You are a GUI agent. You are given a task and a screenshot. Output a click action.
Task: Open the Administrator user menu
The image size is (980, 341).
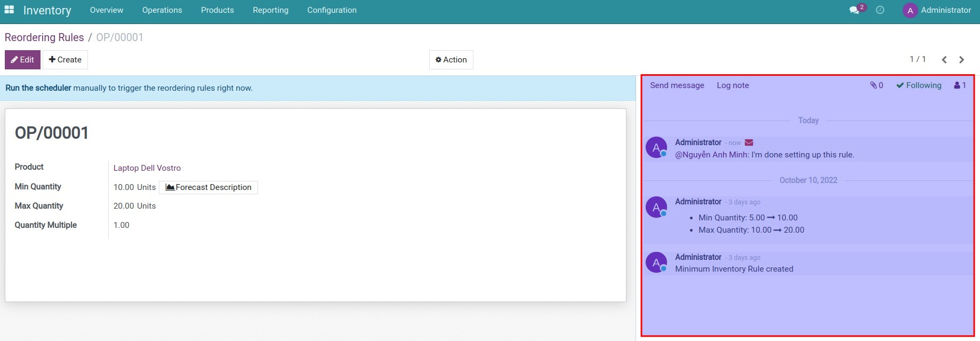pyautogui.click(x=937, y=10)
